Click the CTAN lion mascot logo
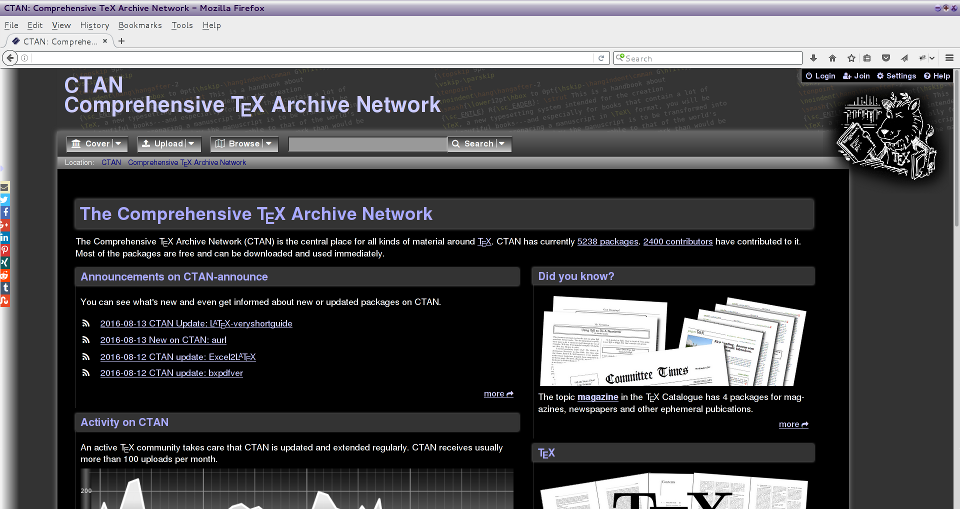The width and height of the screenshot is (960, 509). click(x=887, y=135)
